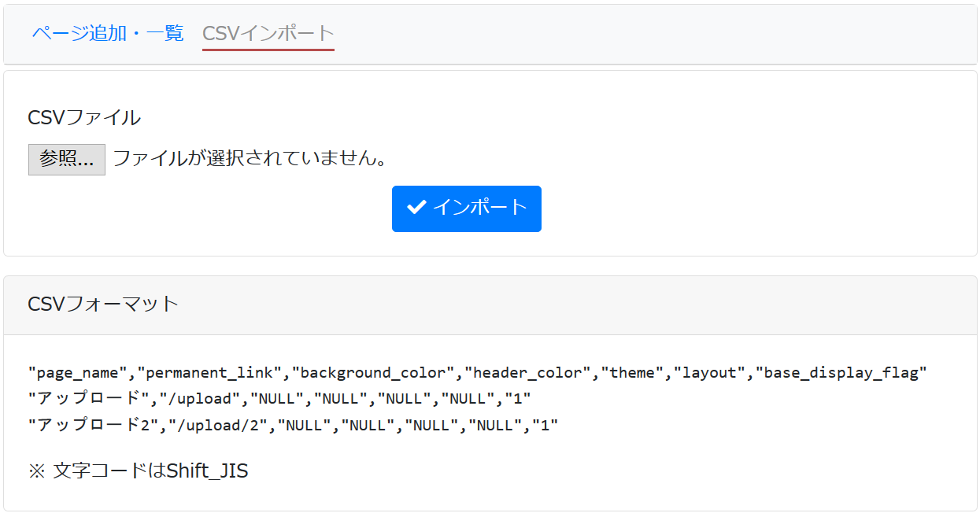
Task: Click the CSVフォーマット panel header
Action: pos(103,304)
